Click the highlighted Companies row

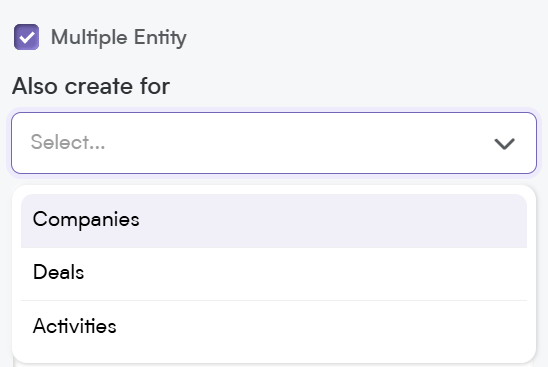[x=274, y=221]
